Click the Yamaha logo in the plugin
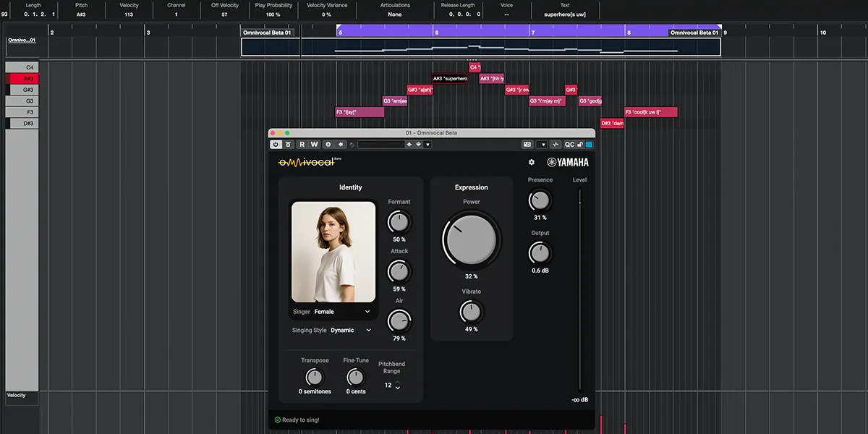Screen dimensions: 868x434 569,162
